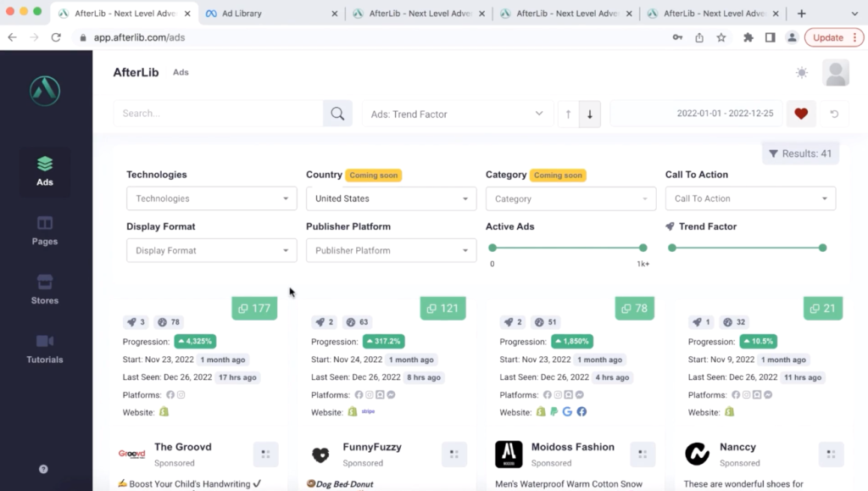Open the Call To Action dropdown

pos(750,199)
